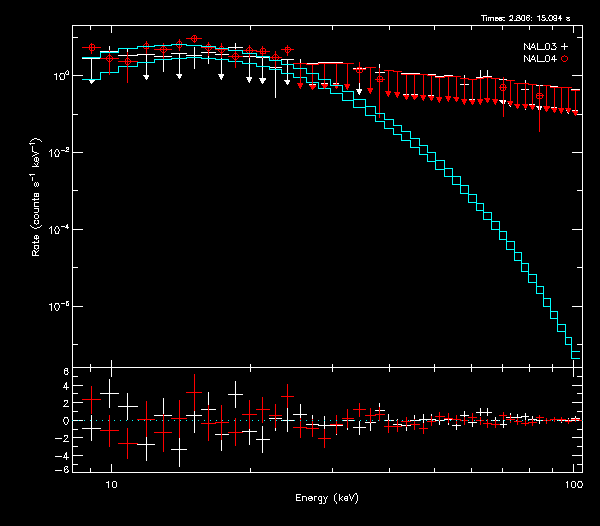
Task: Select the NAI_03 legend label
Action: pyautogui.click(x=540, y=47)
